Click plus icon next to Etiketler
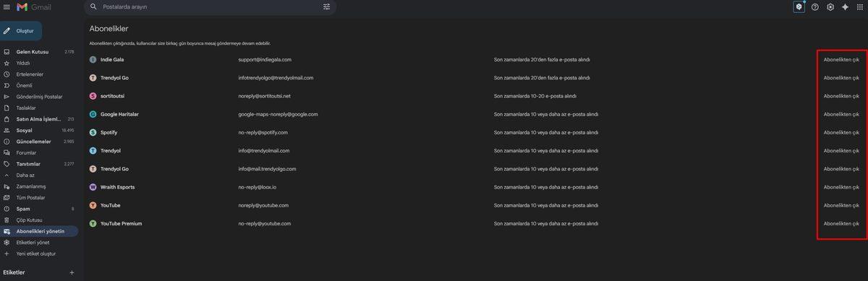The image size is (868, 281). [72, 272]
